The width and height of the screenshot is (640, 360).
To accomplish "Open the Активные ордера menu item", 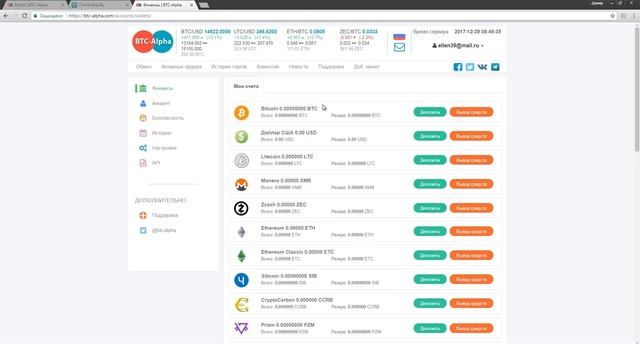I will [x=181, y=67].
